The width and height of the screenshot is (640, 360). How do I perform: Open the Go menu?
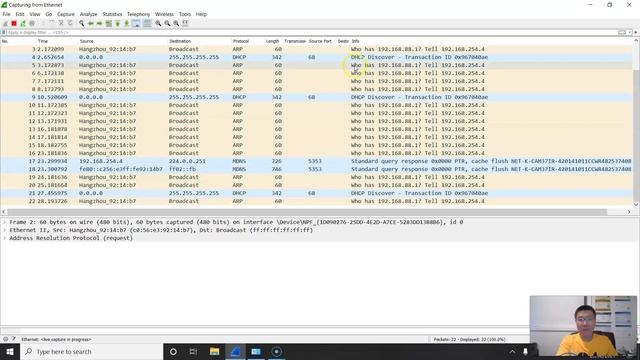49,14
